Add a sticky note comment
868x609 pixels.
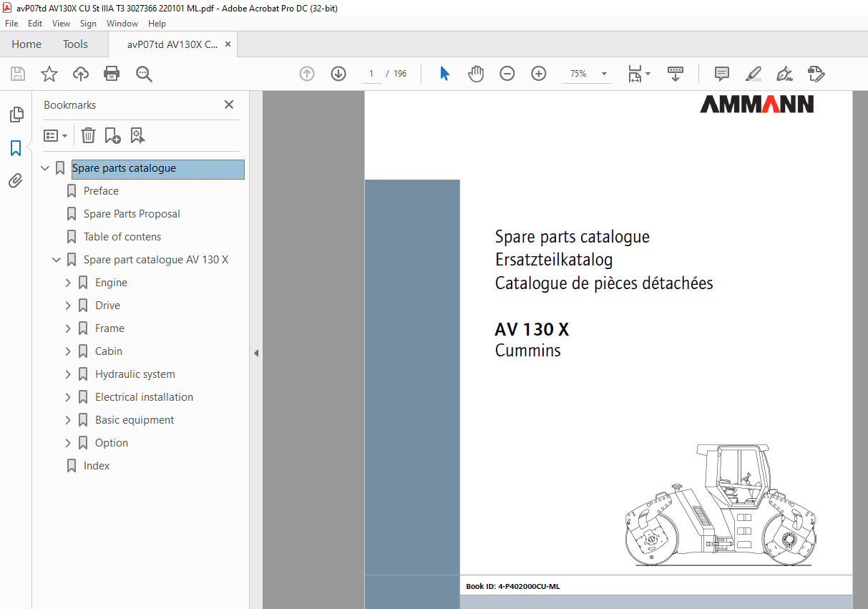point(722,74)
